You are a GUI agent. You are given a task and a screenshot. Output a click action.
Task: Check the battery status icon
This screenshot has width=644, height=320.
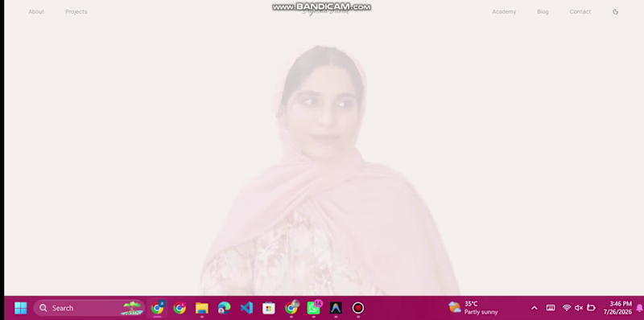pyautogui.click(x=591, y=308)
